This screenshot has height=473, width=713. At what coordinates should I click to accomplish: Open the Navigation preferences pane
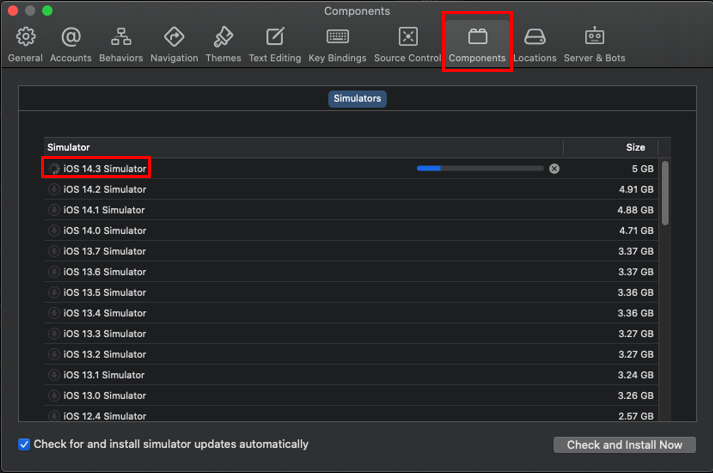pos(174,44)
